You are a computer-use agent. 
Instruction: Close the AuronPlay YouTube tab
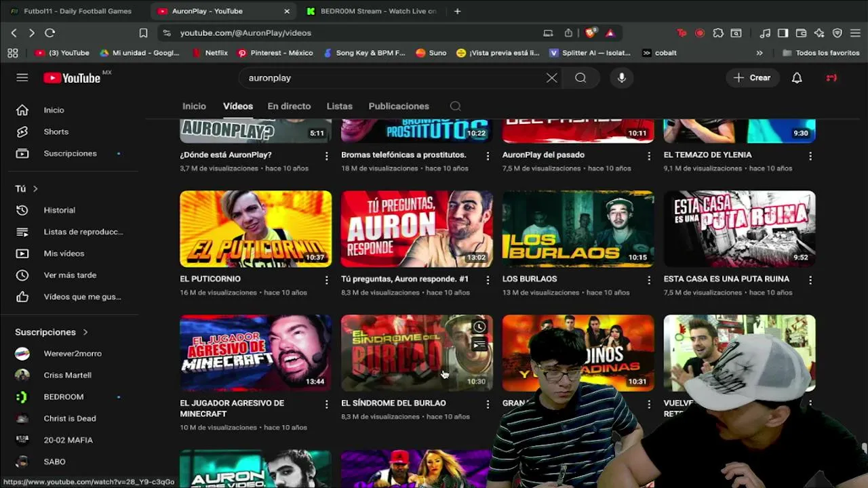click(287, 11)
